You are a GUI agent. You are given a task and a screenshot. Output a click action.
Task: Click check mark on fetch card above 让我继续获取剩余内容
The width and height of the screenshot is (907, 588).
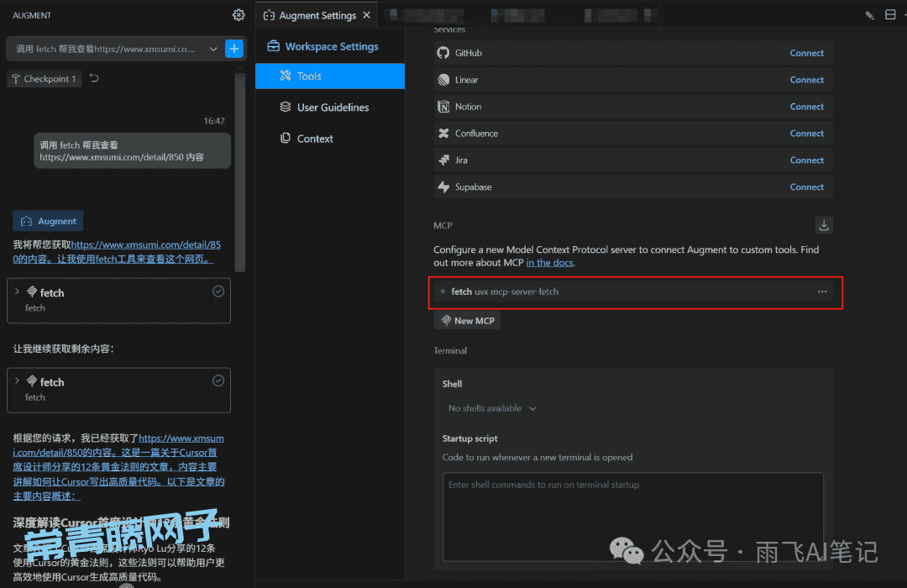tap(218, 291)
